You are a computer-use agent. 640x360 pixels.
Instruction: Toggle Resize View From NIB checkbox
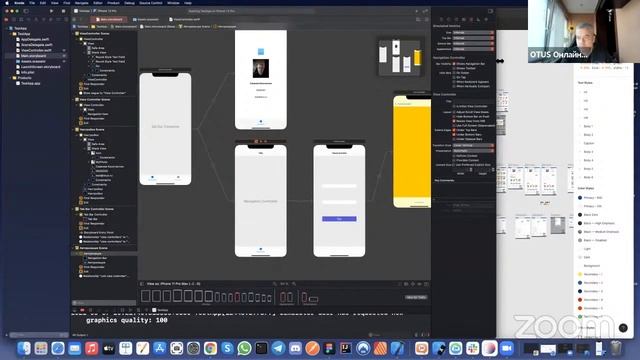(x=454, y=121)
